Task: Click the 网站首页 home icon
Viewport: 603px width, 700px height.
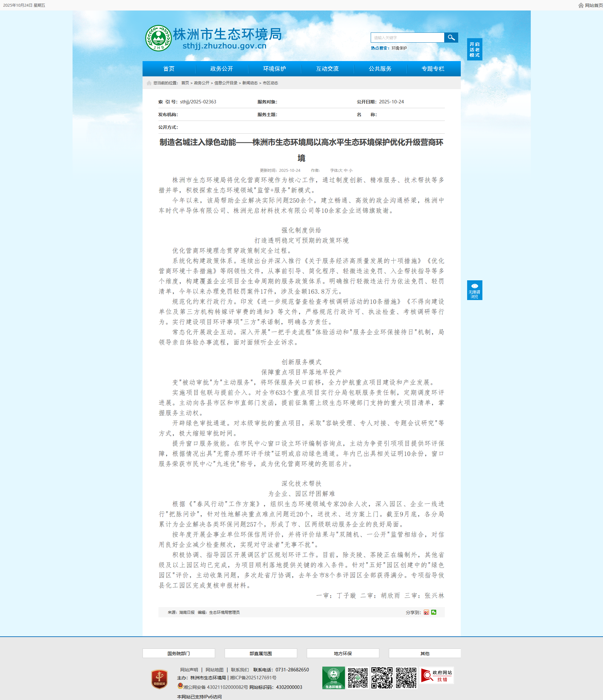Action: 581,5
